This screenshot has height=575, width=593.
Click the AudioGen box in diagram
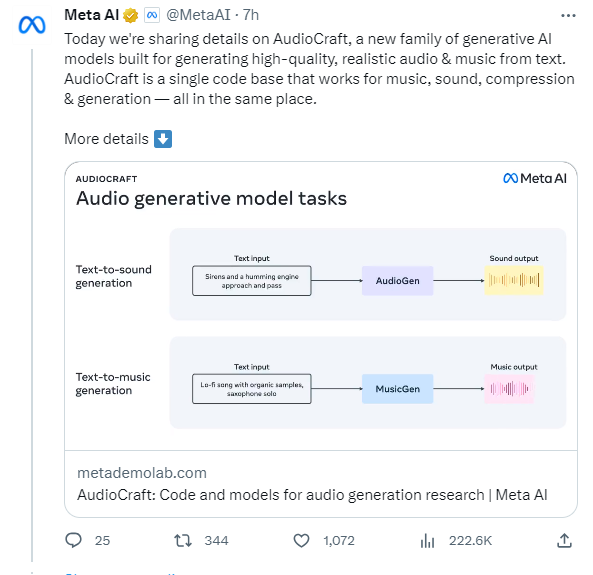click(397, 281)
